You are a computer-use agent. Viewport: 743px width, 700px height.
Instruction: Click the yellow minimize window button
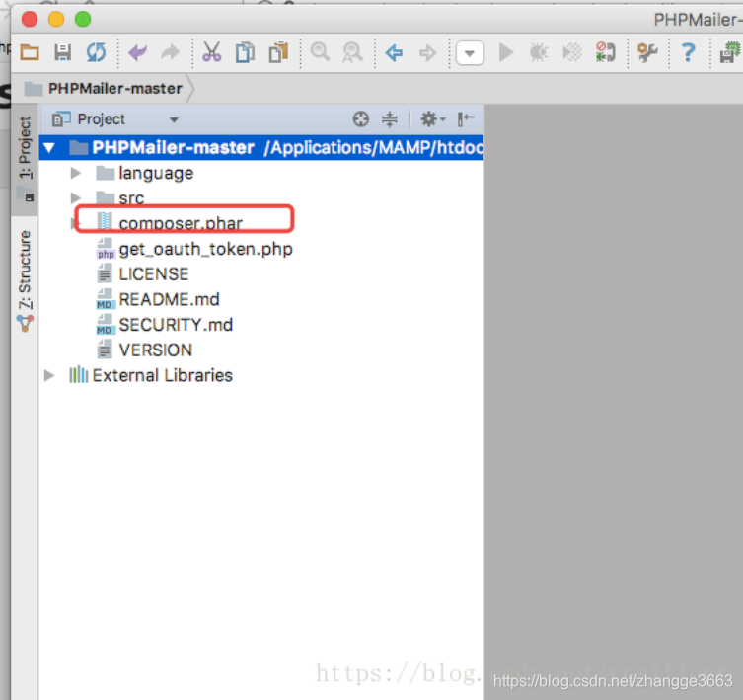56,19
